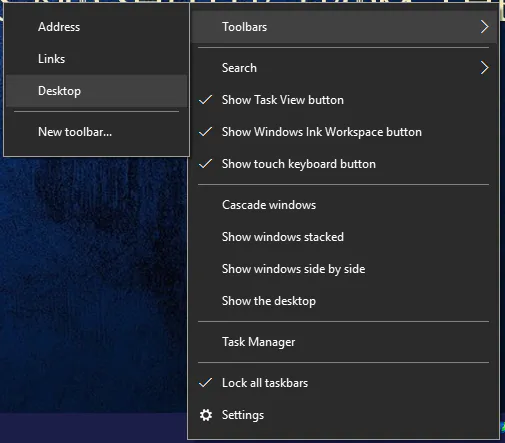Open the Toolbars menu item
Screen dimensions: 505x443
343,27
